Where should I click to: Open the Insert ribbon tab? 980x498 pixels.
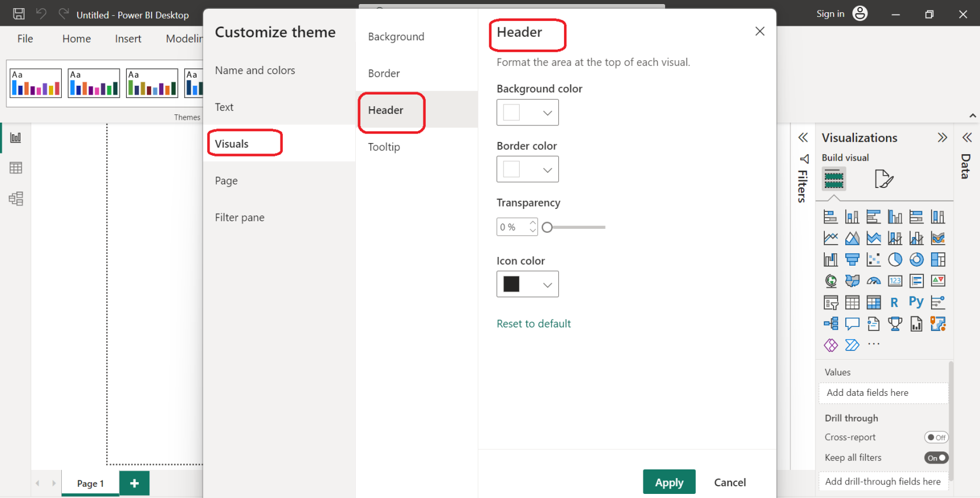(x=128, y=39)
